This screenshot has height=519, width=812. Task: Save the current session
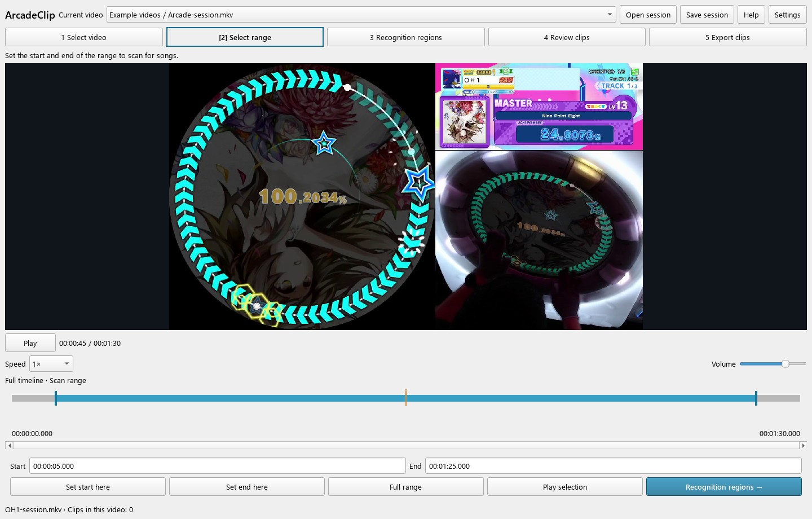click(707, 15)
